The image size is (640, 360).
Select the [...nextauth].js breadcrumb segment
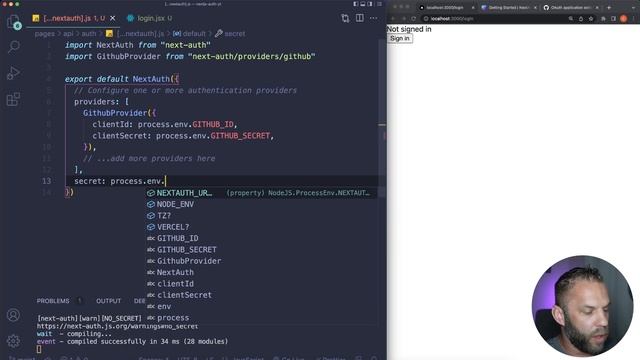click(135, 34)
